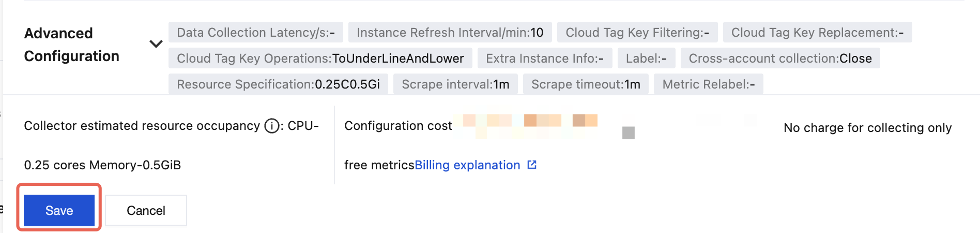This screenshot has width=980, height=233.
Task: Select the Cloud Tag Key Filtering tag
Action: (x=637, y=33)
